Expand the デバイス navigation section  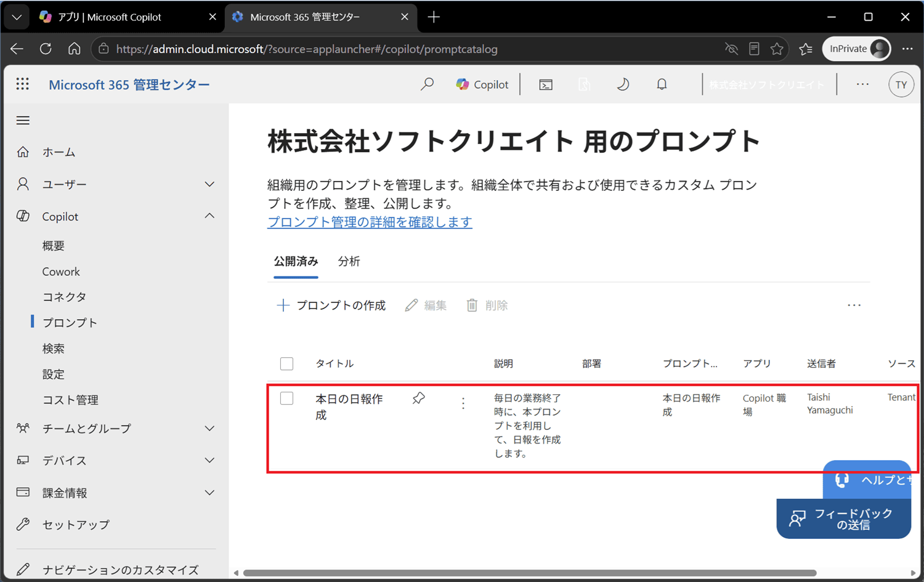pyautogui.click(x=209, y=460)
